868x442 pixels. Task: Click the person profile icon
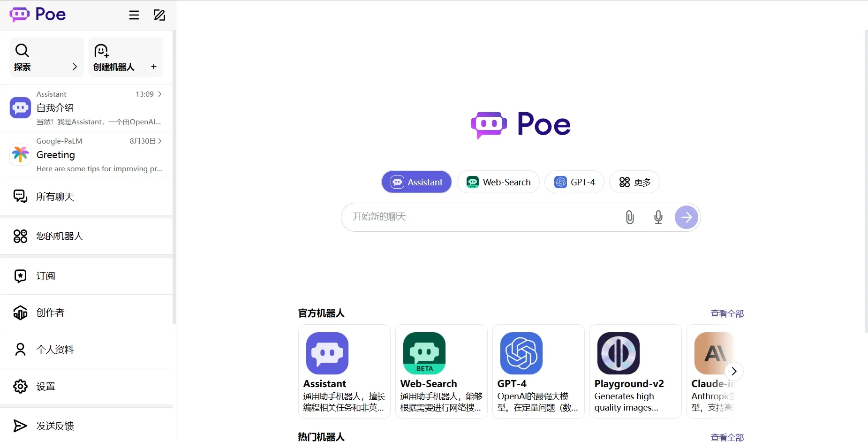[20, 350]
